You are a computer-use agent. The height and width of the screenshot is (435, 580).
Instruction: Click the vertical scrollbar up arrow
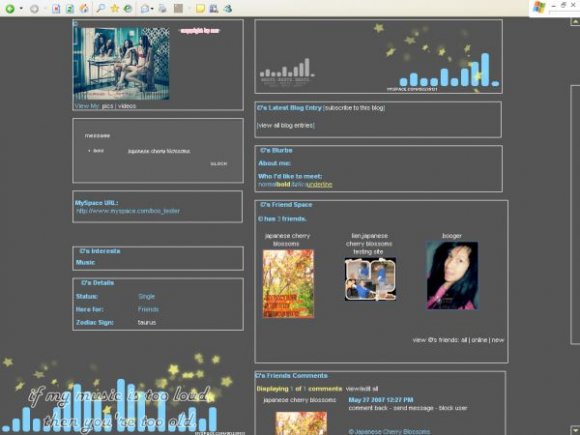pyautogui.click(x=575, y=22)
